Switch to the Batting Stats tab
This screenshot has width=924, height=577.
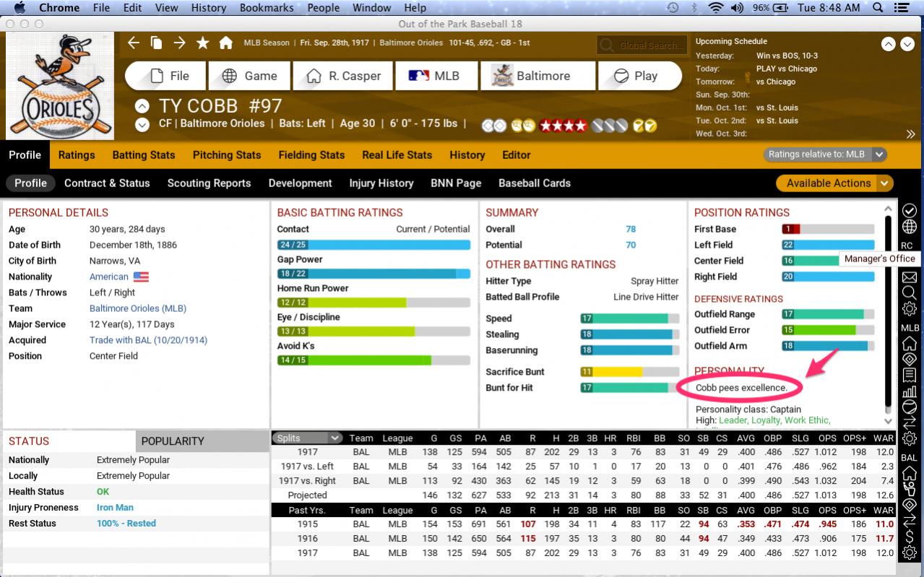pos(144,155)
